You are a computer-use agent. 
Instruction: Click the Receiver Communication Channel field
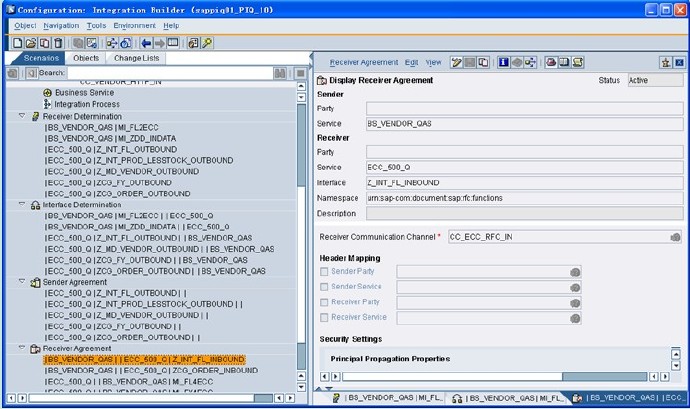565,237
